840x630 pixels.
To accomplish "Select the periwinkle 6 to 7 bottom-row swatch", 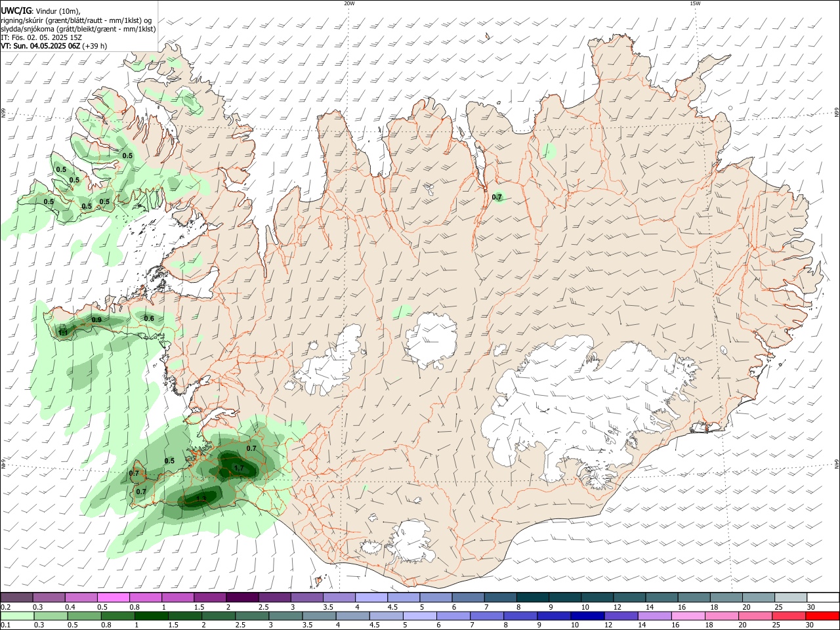I will (x=453, y=616).
